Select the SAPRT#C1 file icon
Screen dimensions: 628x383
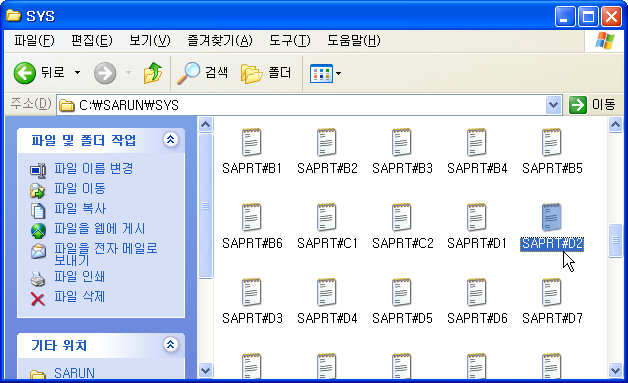coord(327,217)
